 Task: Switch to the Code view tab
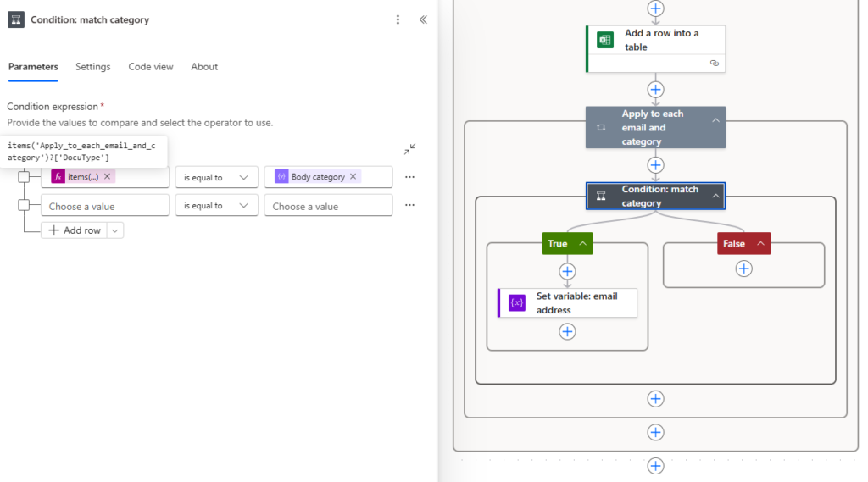point(151,66)
